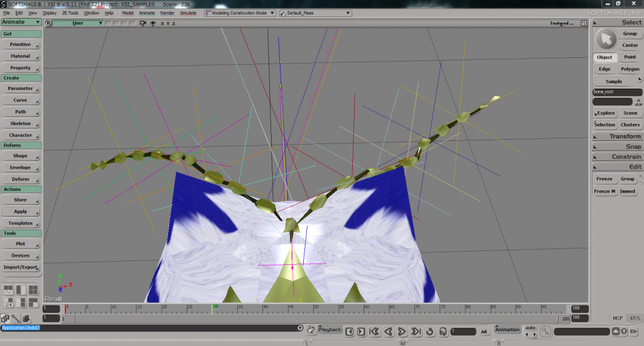This screenshot has width=644, height=346.
Task: Step to previous frame
Action: pyautogui.click(x=350, y=332)
